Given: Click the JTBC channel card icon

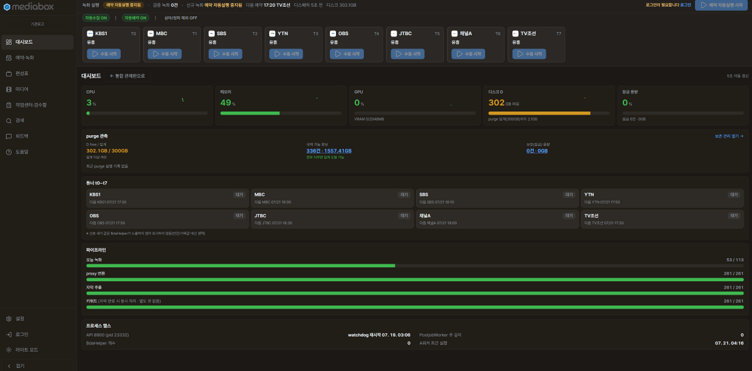Looking at the screenshot, I should (394, 34).
